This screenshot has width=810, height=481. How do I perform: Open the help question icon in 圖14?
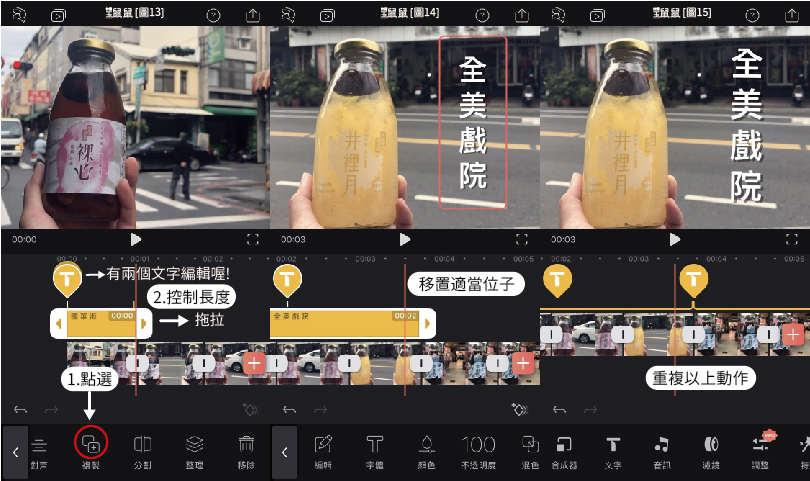click(482, 15)
